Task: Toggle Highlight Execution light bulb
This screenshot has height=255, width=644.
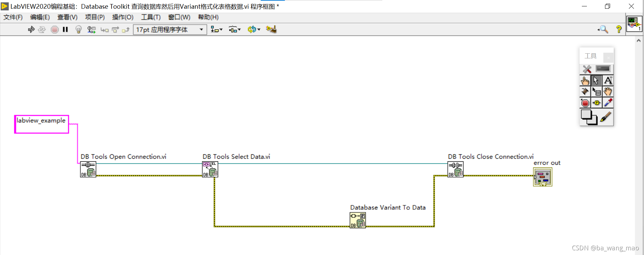Action: point(79,30)
